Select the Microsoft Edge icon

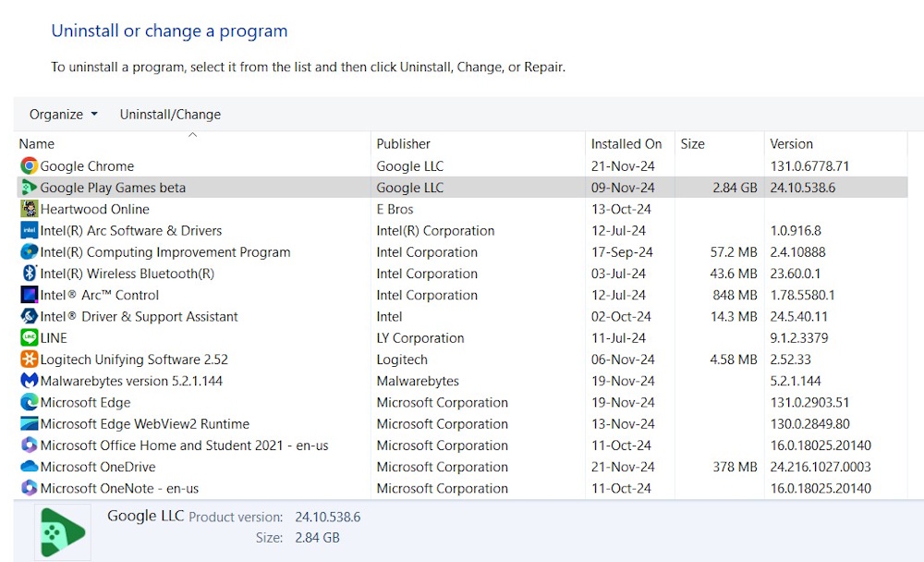[29, 402]
